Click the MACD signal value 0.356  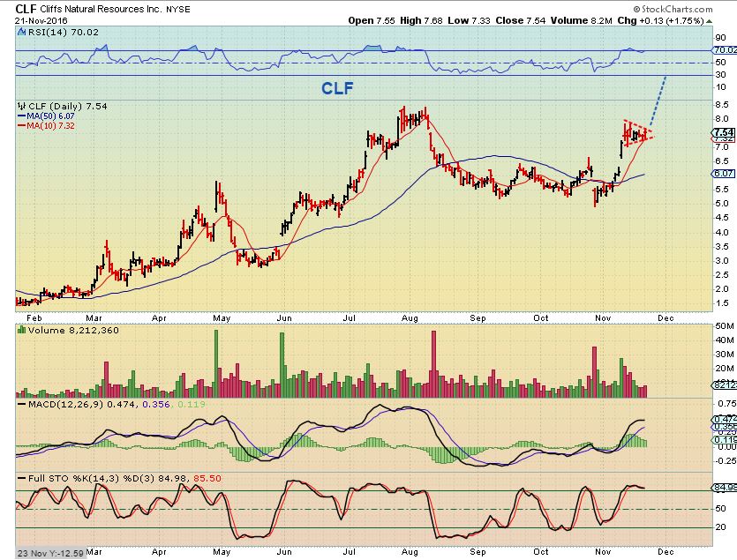[x=155, y=405]
